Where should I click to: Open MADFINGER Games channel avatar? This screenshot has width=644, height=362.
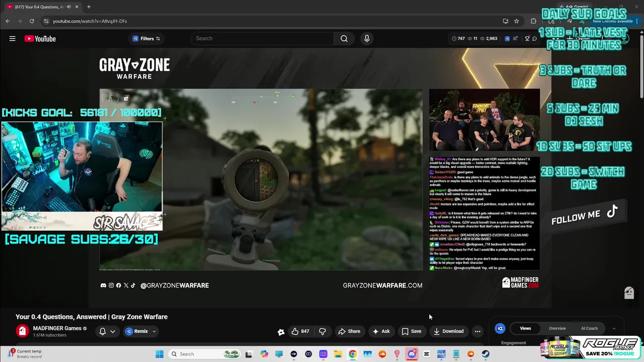click(x=22, y=331)
